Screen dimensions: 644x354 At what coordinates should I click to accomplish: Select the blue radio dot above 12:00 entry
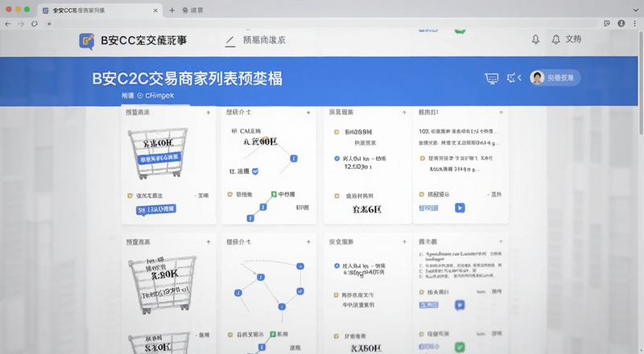(x=336, y=158)
